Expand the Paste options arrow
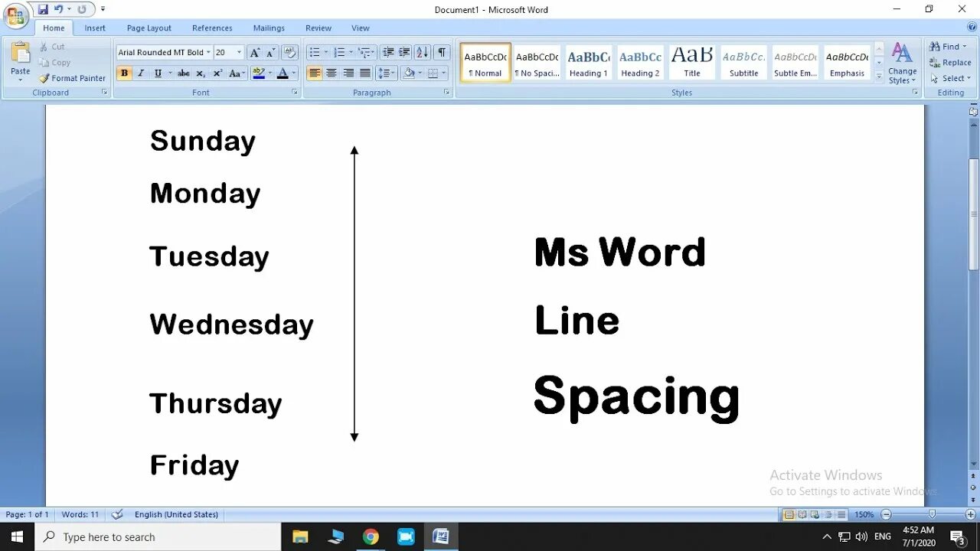The image size is (980, 551). tap(21, 80)
